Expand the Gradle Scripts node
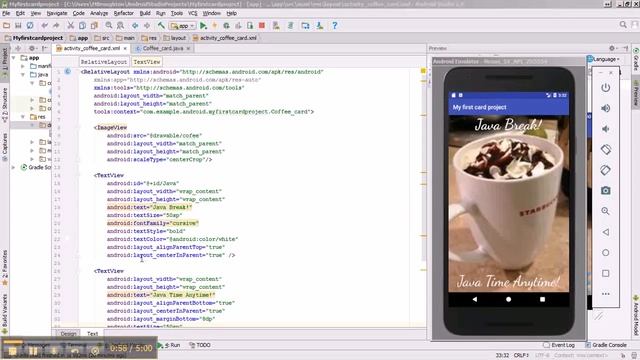 coord(14,167)
